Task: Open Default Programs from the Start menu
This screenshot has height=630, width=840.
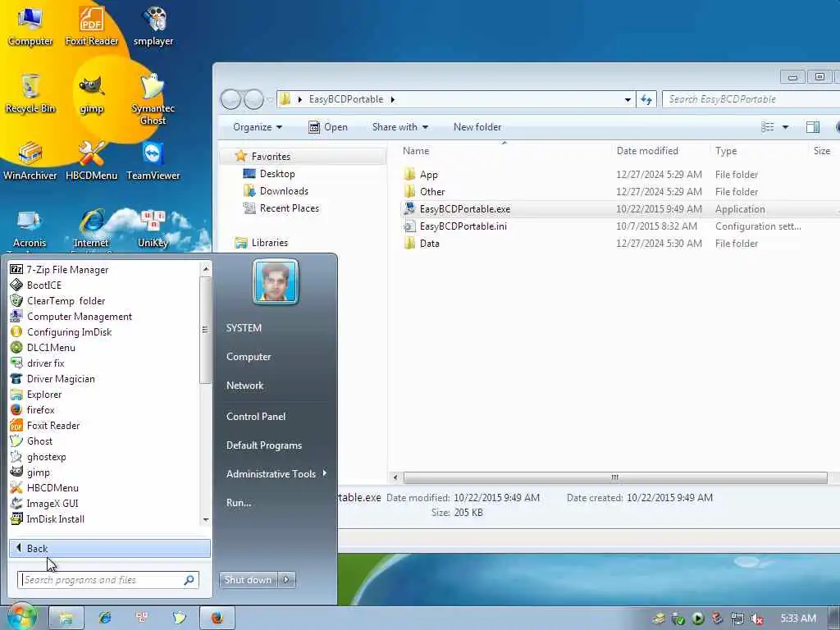Action: coord(264,445)
